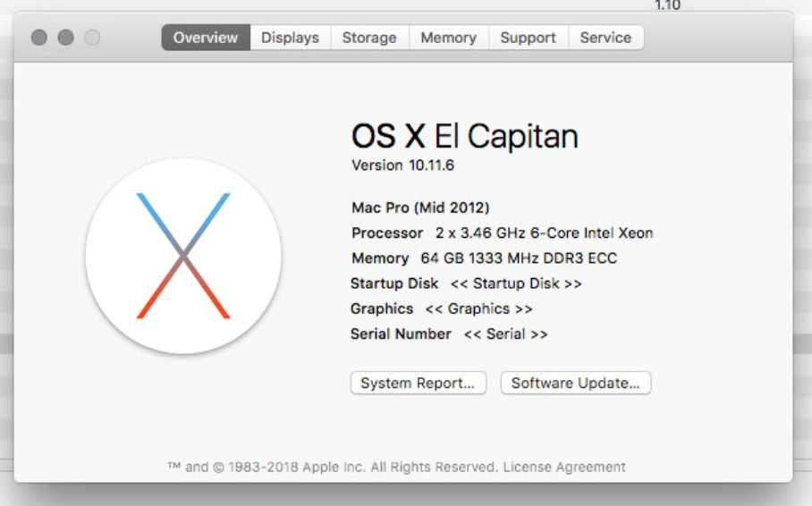Viewport: 812px width, 506px height.
Task: Click the disabled zoom window button
Action: click(x=93, y=38)
